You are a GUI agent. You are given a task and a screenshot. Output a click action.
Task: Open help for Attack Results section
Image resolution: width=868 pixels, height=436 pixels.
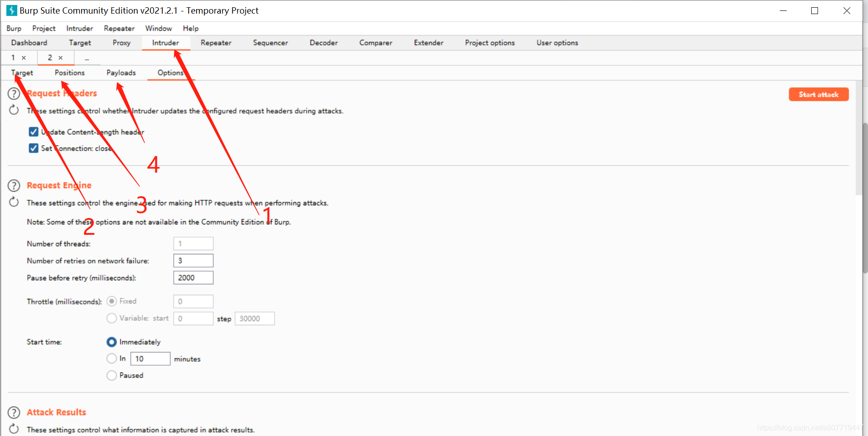point(14,412)
